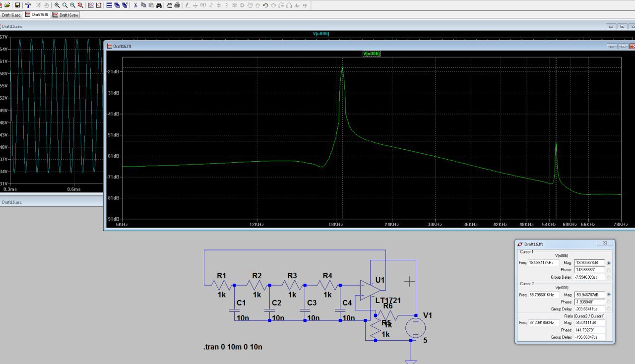The width and height of the screenshot is (635, 364).
Task: Select the Draw Wire pencil tool
Action: click(x=188, y=5)
